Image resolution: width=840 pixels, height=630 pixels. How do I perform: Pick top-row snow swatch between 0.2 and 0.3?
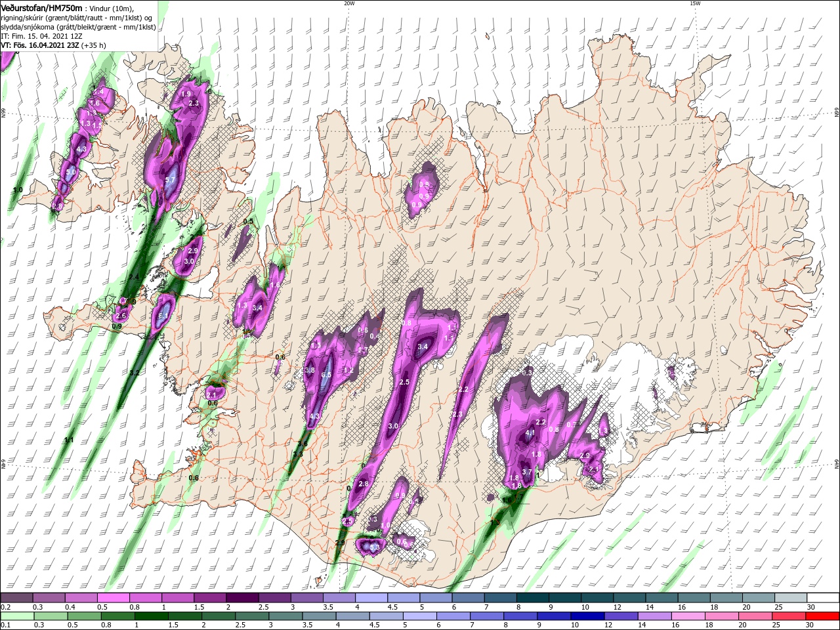[x=16, y=597]
